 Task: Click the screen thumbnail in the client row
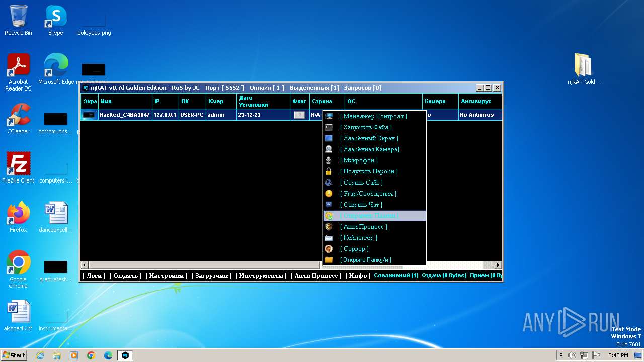pos(90,115)
